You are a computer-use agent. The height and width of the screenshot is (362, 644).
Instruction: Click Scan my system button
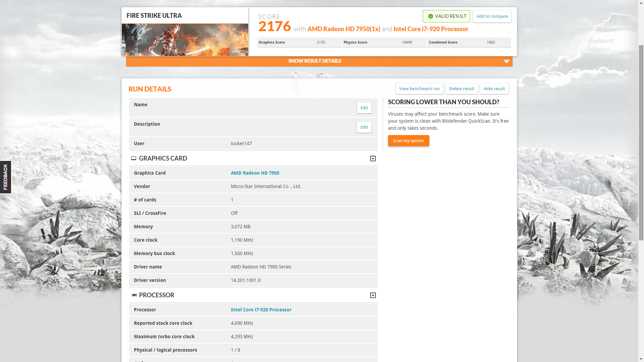[x=408, y=141]
